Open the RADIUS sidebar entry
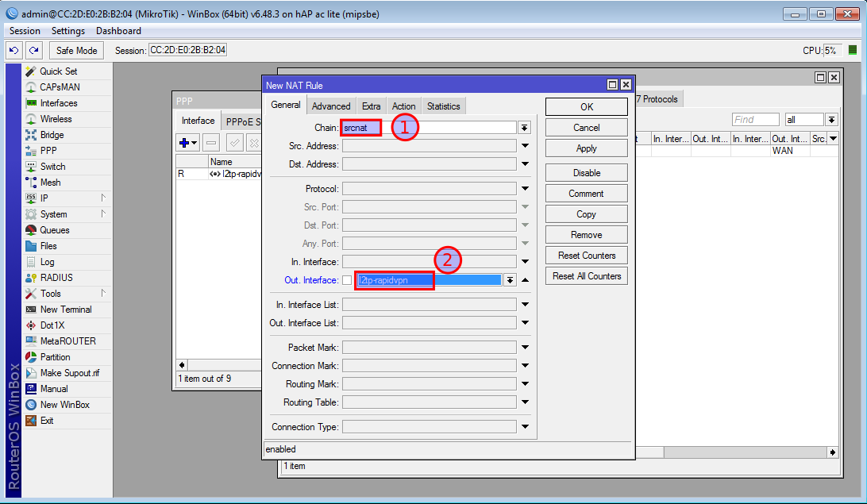 point(56,278)
